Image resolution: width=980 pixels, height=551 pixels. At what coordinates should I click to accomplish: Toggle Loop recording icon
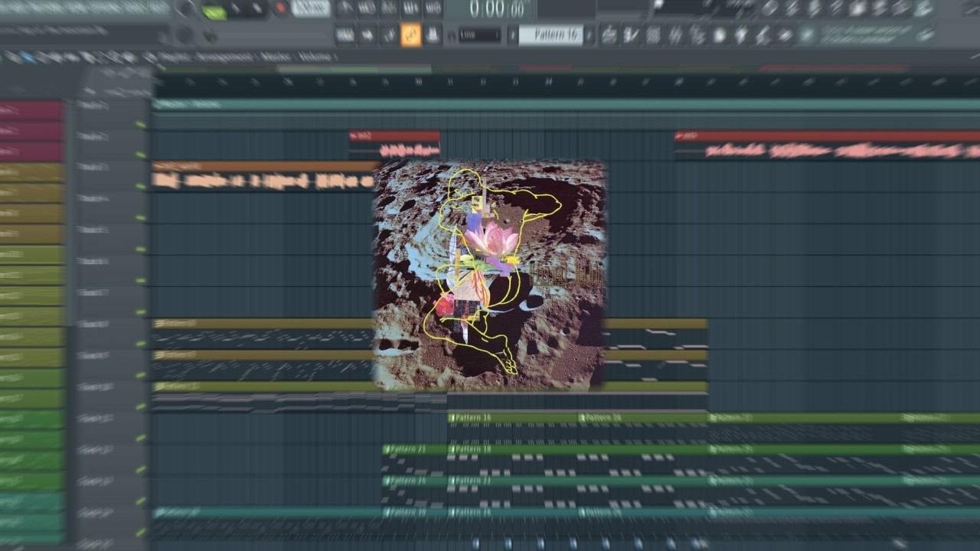pos(433,8)
